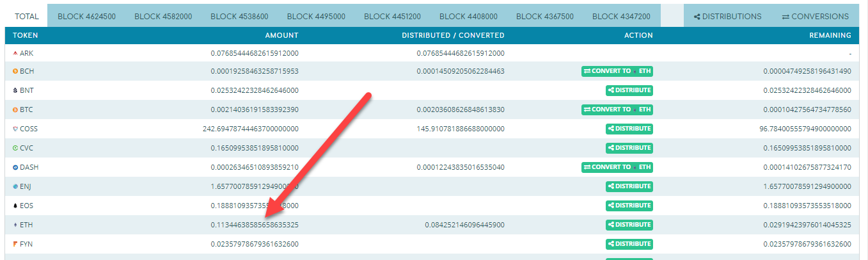Select DASH remaining 0.00014102675877324170
The height and width of the screenshot is (260, 868).
pos(807,168)
